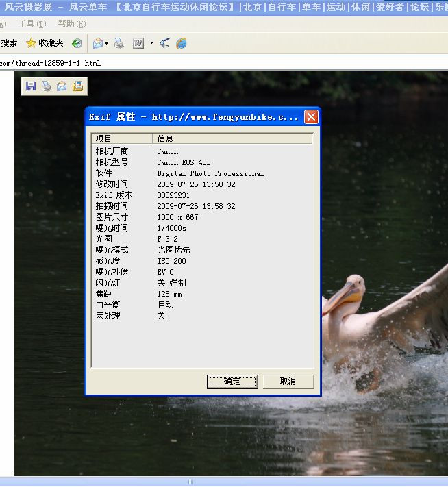
Task: Click the Print icon in the browser toolbar
Action: pos(119,43)
